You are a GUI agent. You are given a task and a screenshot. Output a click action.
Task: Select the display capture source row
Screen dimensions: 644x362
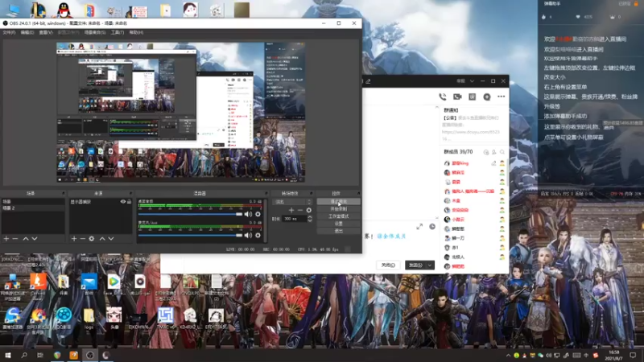(101, 202)
